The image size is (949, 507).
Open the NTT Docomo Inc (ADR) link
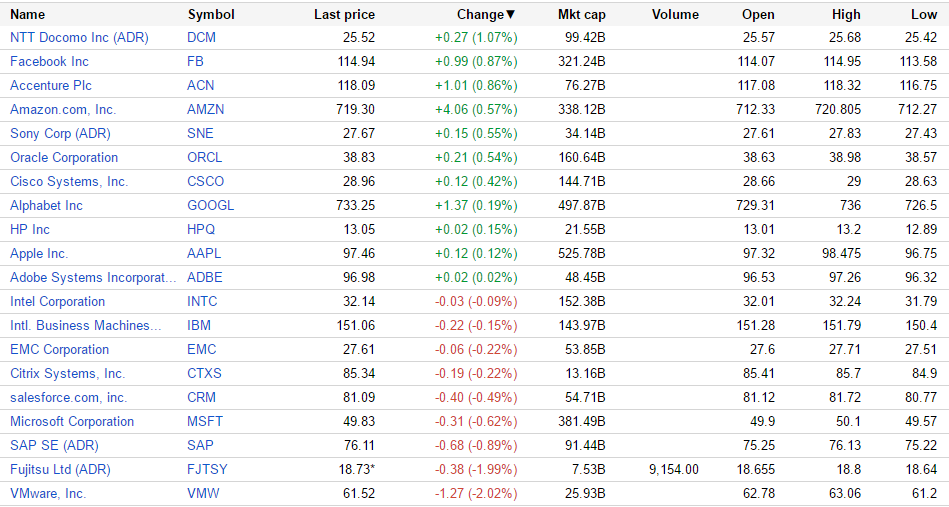(78, 37)
